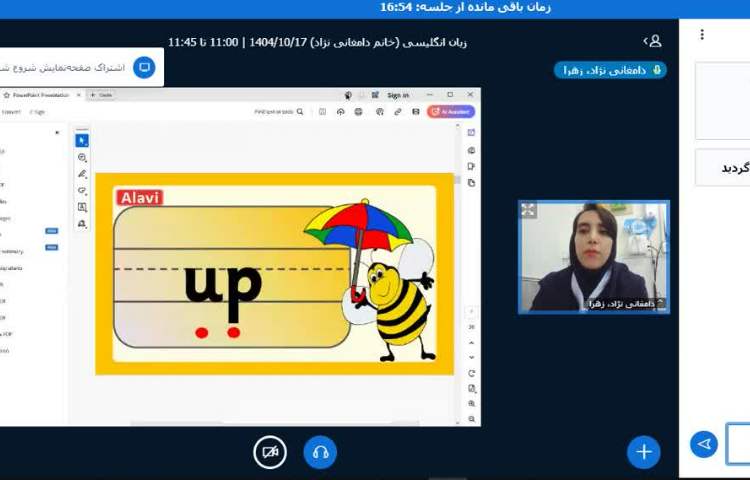Click the talking indicator for دامغانی نژاد، زهرا

point(610,70)
